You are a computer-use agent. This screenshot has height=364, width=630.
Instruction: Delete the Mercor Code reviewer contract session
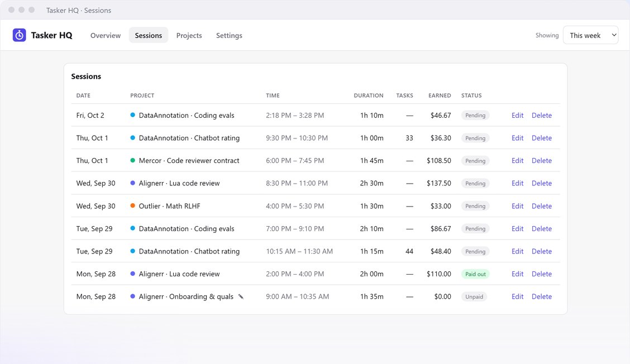[542, 160]
